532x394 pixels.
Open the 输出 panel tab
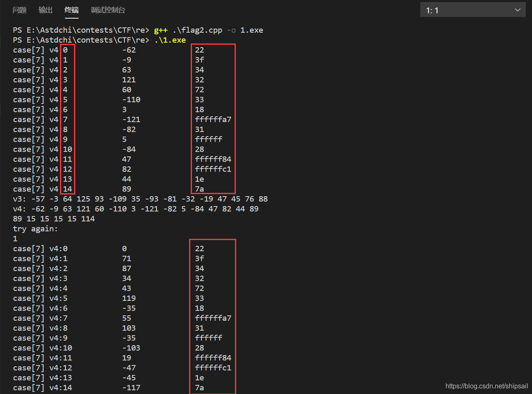pyautogui.click(x=46, y=10)
